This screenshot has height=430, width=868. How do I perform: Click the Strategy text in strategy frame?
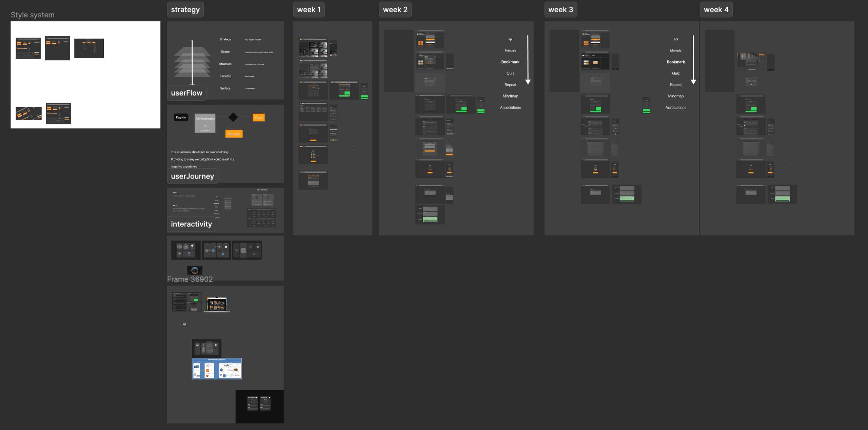(225, 39)
